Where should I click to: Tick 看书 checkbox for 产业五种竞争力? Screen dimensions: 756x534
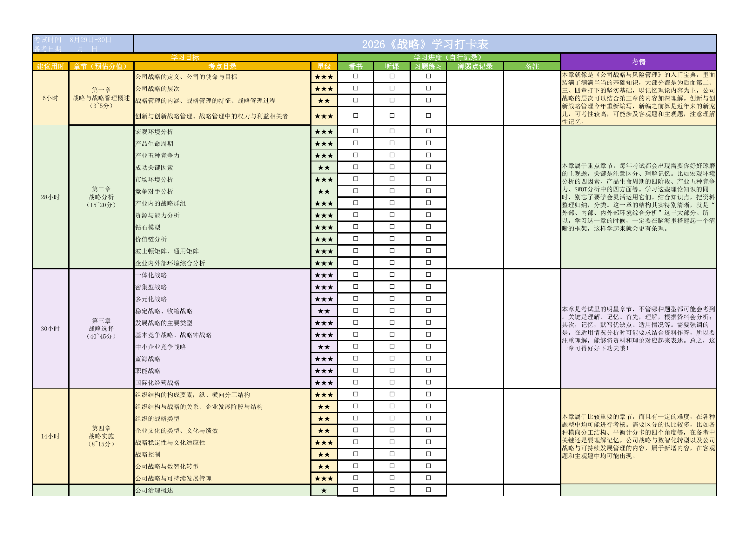coord(356,155)
